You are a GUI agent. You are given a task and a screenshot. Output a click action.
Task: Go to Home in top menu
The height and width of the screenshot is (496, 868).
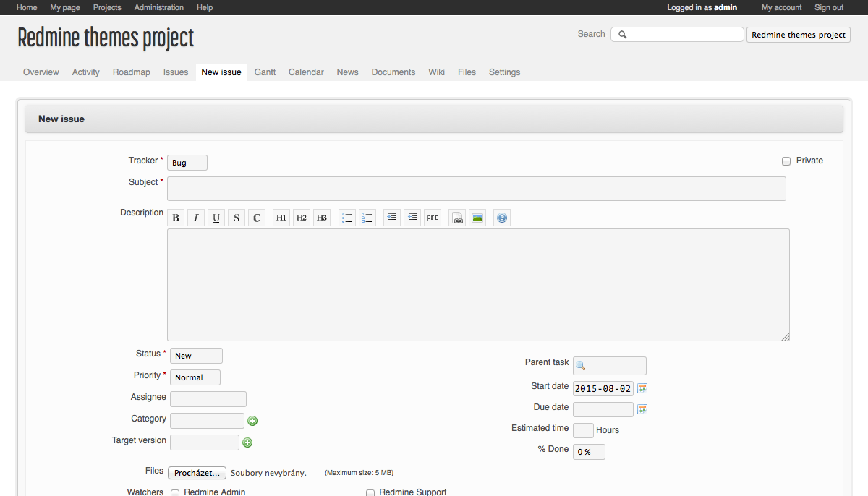(27, 7)
